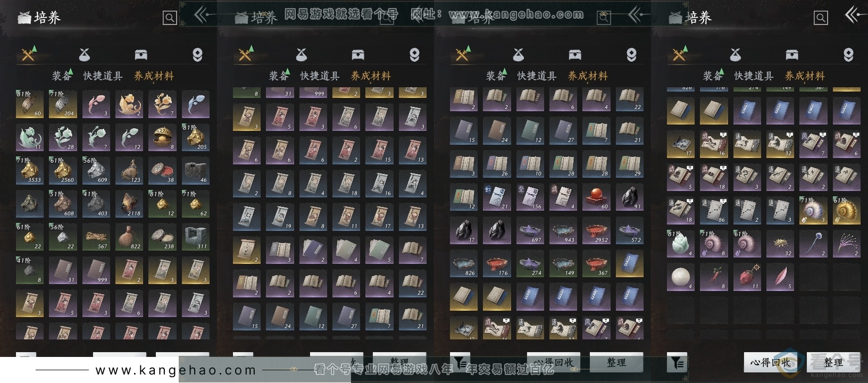The height and width of the screenshot is (383, 868).
Task: Select the 81阶 jade bud item
Action: [681, 244]
